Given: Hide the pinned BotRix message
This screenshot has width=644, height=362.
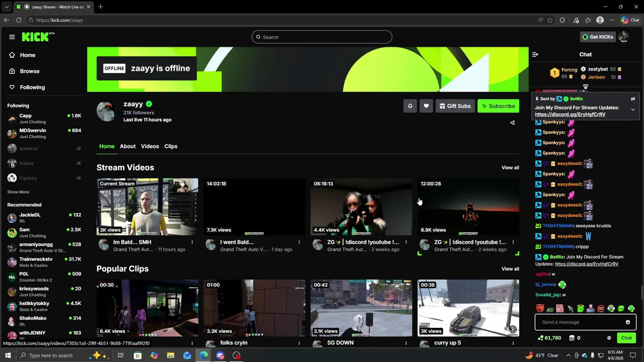Looking at the screenshot, I should coord(633,99).
